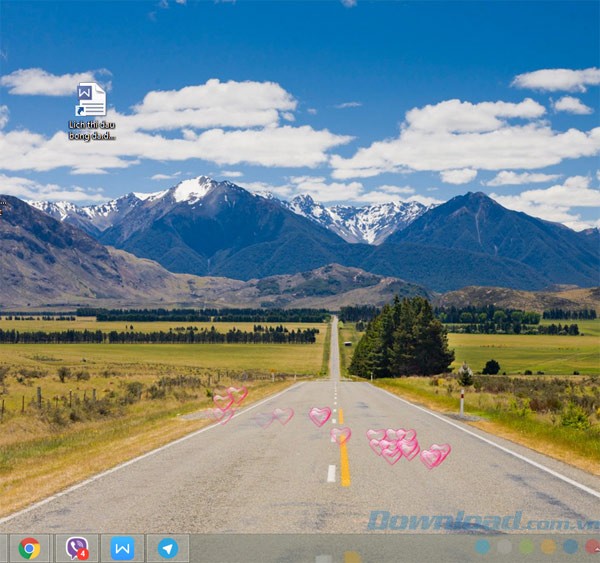
Task: Click the single pink heart left of road centerline
Action: (319, 416)
